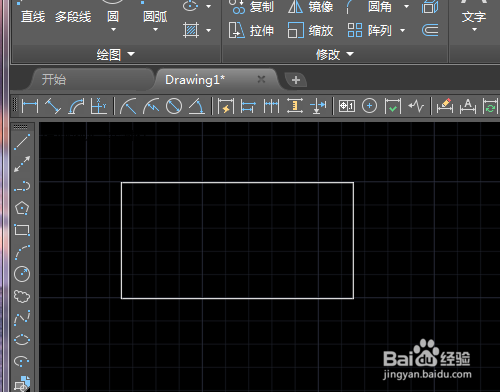Open the Tolerance tool
Screen dimensions: 500x392
[347, 106]
